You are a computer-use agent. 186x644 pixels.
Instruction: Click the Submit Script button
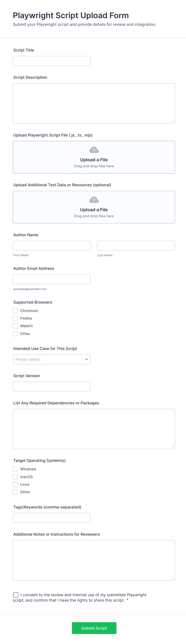(x=94, y=628)
